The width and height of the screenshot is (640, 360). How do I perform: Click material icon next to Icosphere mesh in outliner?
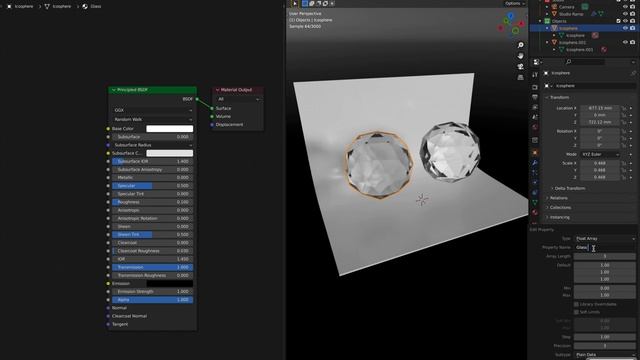click(595, 36)
